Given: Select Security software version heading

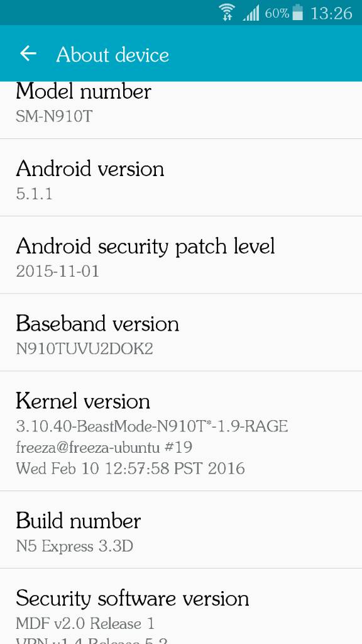Looking at the screenshot, I should tap(132, 599).
